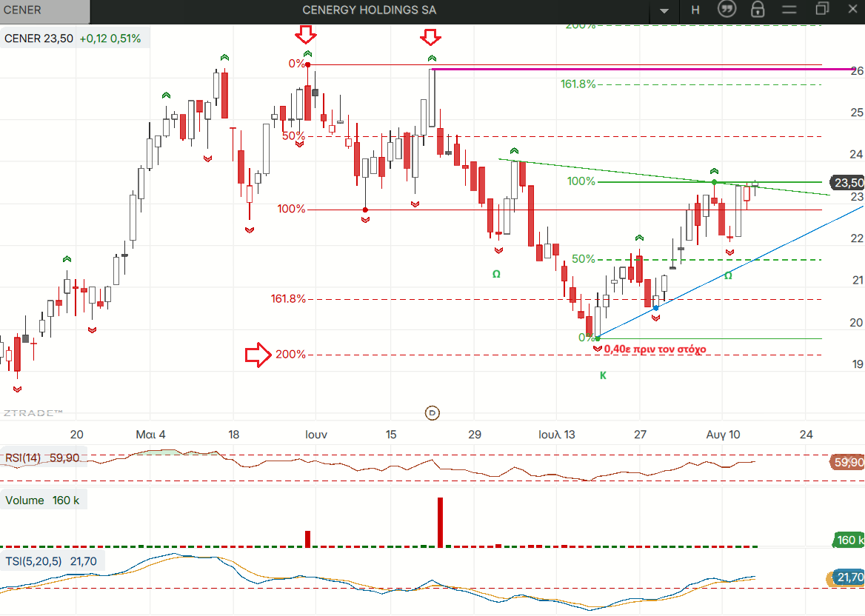The height and width of the screenshot is (616, 865).
Task: Click the CENERGY HOLDINGS SA title text
Action: (369, 10)
